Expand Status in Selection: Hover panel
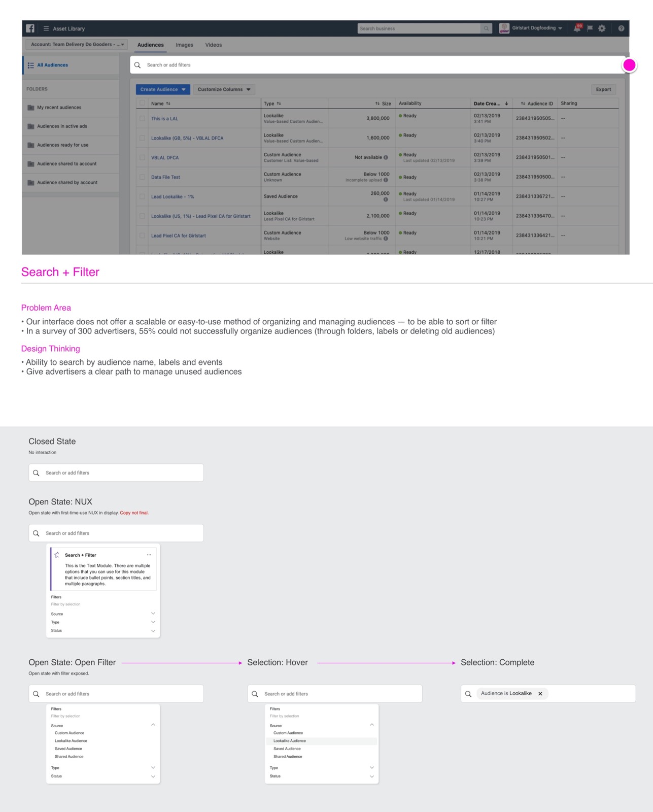Viewport: 653px width, 812px height. (372, 776)
